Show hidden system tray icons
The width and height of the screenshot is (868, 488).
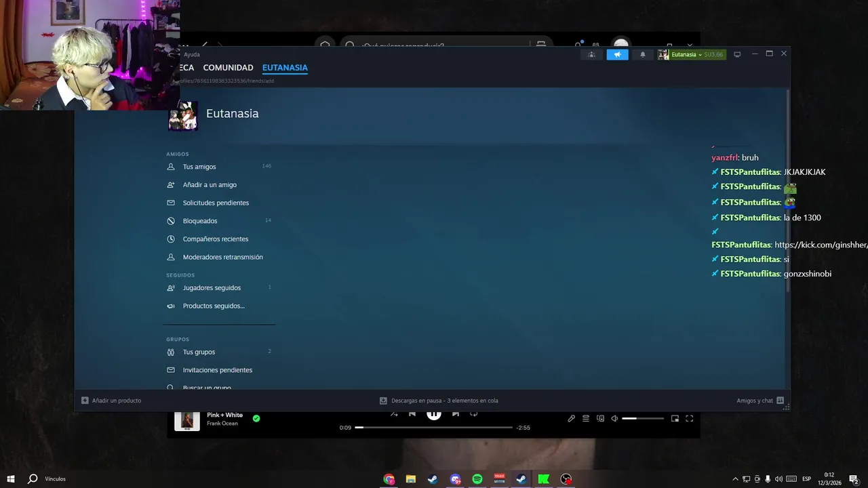tap(735, 479)
